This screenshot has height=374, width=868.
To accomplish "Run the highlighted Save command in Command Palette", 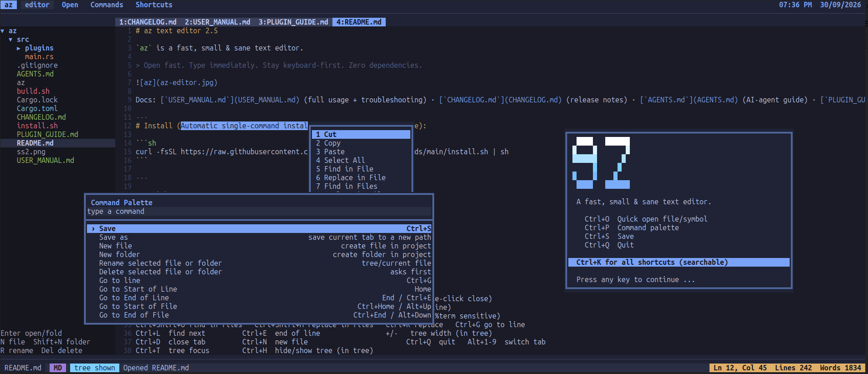I will (259, 229).
